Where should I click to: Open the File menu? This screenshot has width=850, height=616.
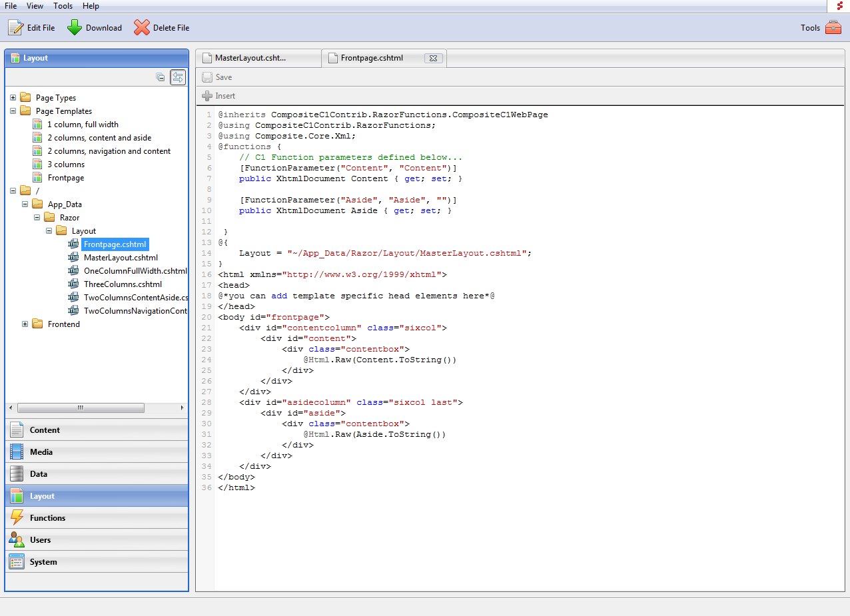tap(10, 6)
